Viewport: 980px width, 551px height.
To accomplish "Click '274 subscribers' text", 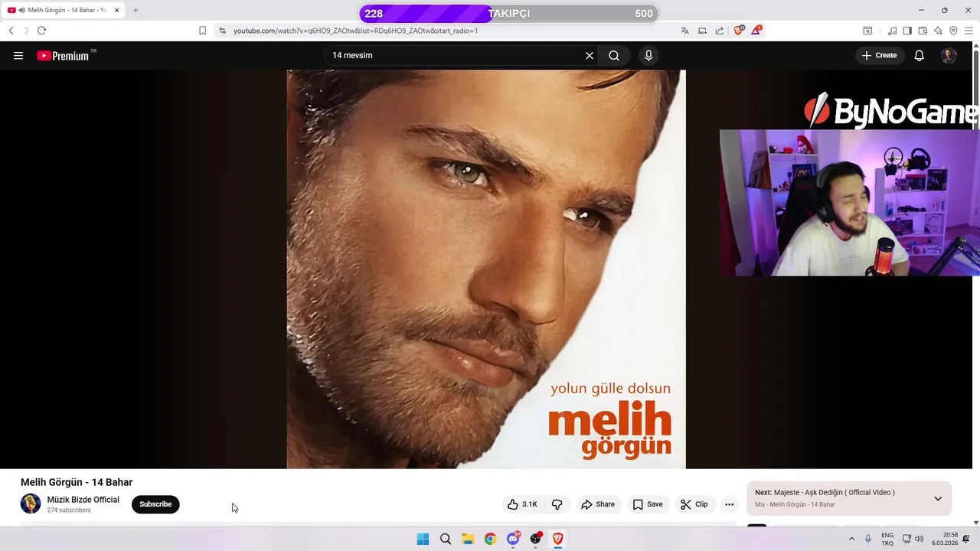I will tap(69, 510).
